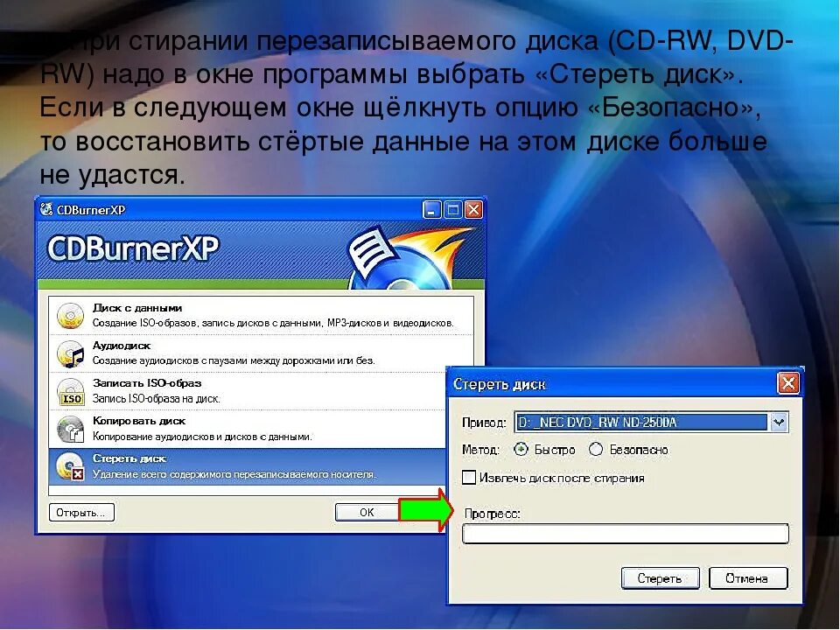Maximize the CDBurnerXP window

(452, 209)
